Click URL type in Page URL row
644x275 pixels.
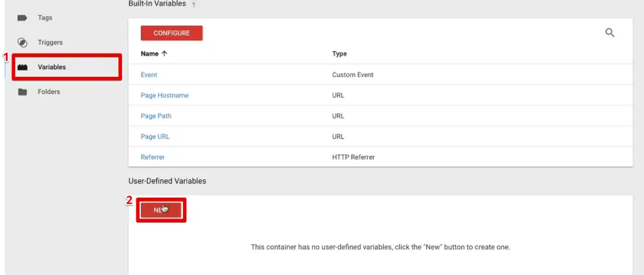click(x=338, y=137)
